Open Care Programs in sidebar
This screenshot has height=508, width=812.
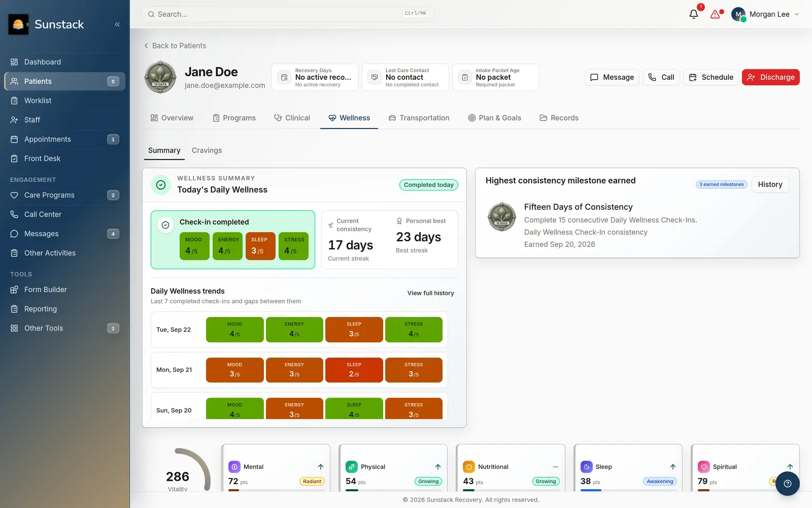click(x=65, y=195)
